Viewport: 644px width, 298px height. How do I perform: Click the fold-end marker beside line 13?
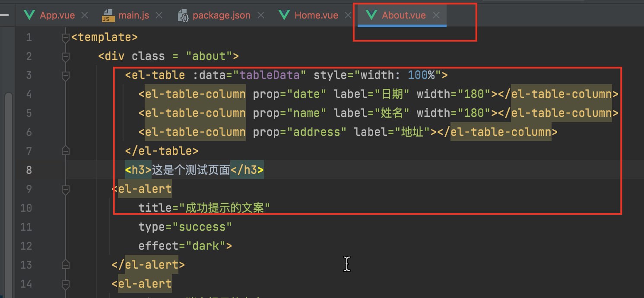click(65, 264)
